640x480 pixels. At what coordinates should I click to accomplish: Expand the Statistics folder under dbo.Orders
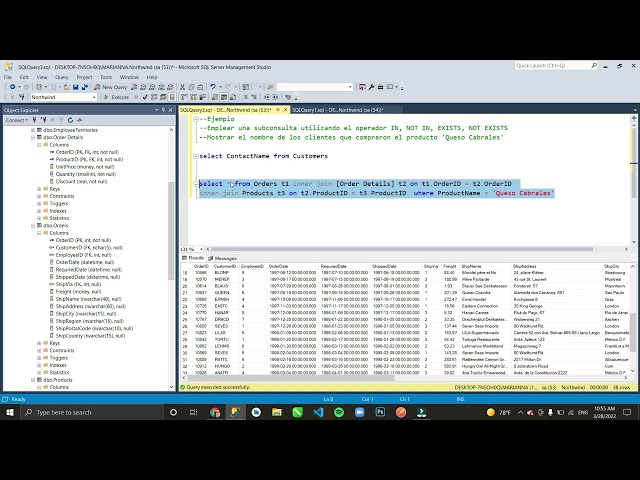point(39,373)
